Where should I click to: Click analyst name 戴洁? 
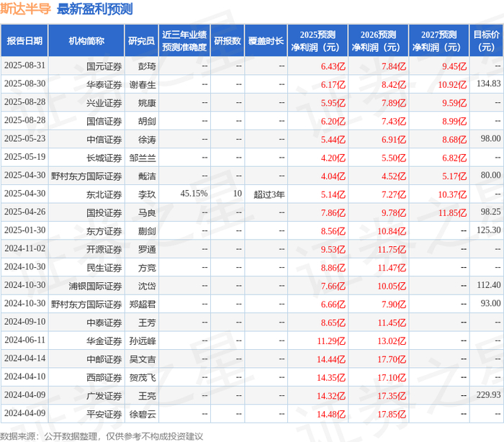(x=147, y=176)
